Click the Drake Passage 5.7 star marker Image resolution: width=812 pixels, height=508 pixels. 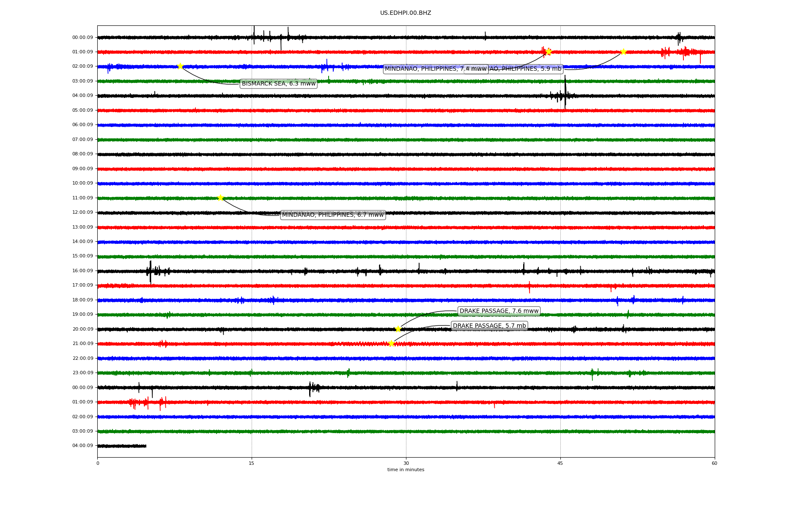391,343
